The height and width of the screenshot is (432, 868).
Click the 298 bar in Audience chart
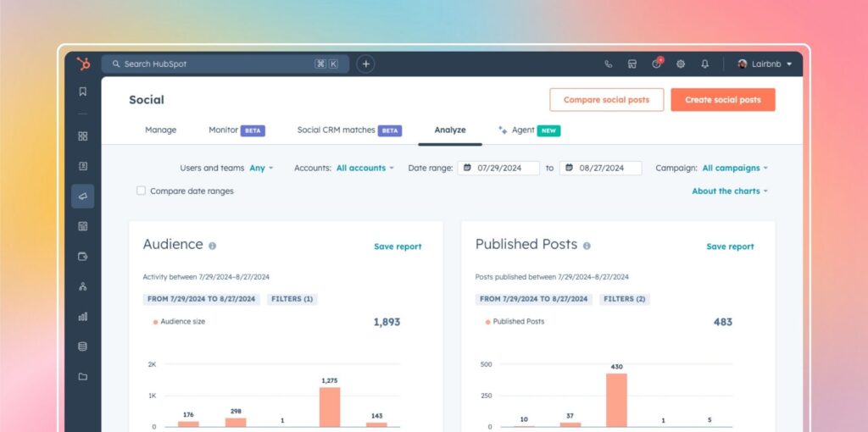tap(236, 422)
